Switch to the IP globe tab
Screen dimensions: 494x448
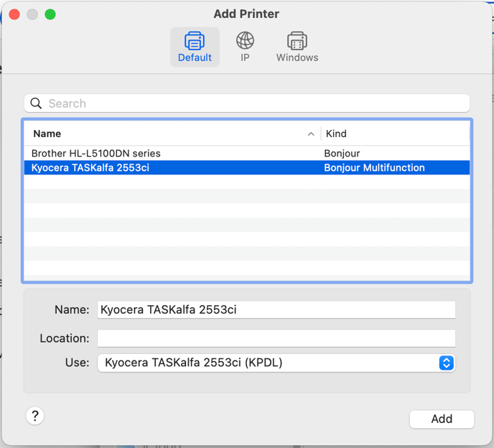245,47
